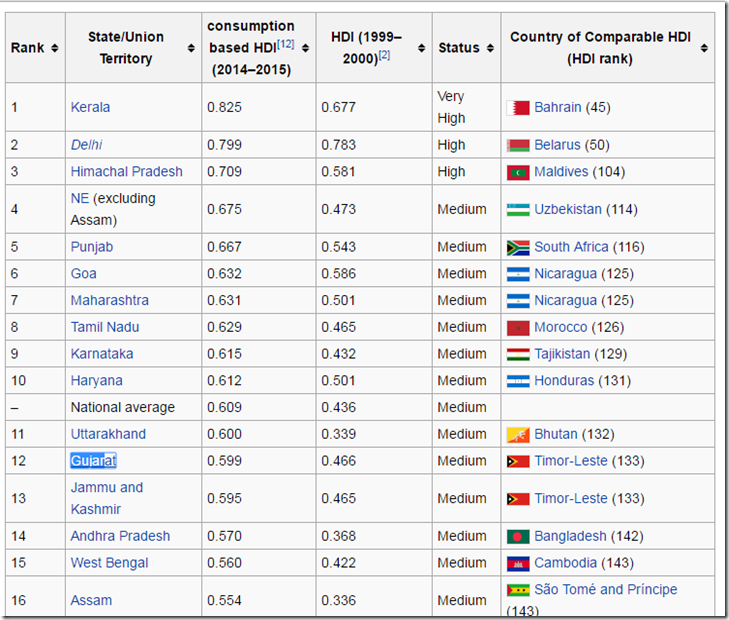Viewport: 729px width, 620px height.
Task: Open the Belarus country link
Action: 557,145
